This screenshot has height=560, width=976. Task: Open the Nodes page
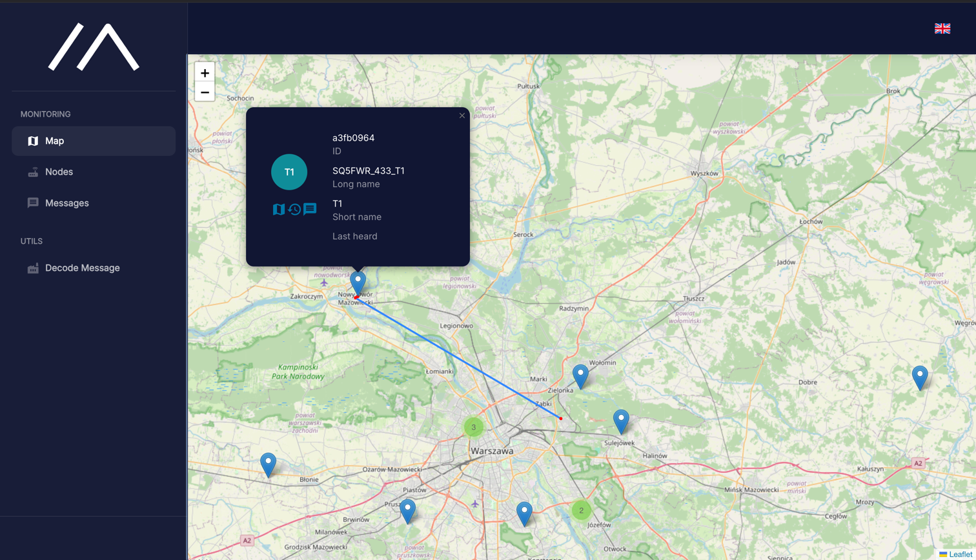(x=94, y=172)
